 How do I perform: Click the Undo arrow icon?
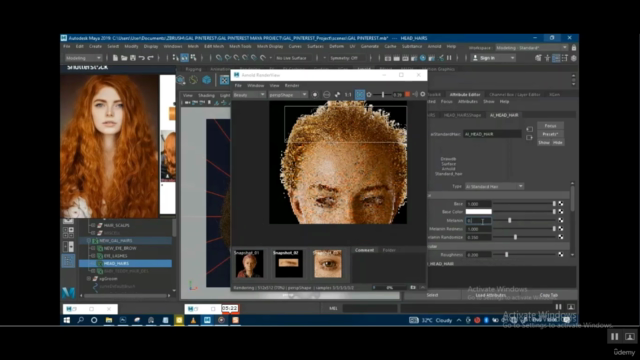(x=142, y=58)
